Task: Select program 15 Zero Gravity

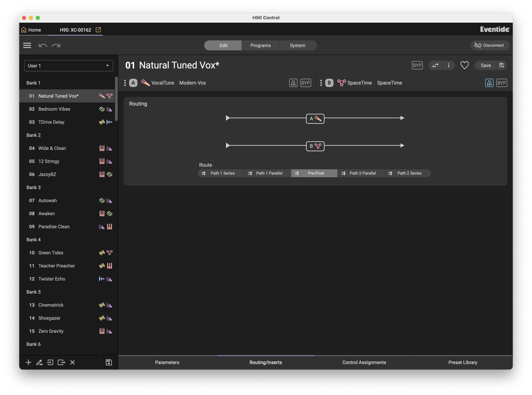Action: click(67, 331)
